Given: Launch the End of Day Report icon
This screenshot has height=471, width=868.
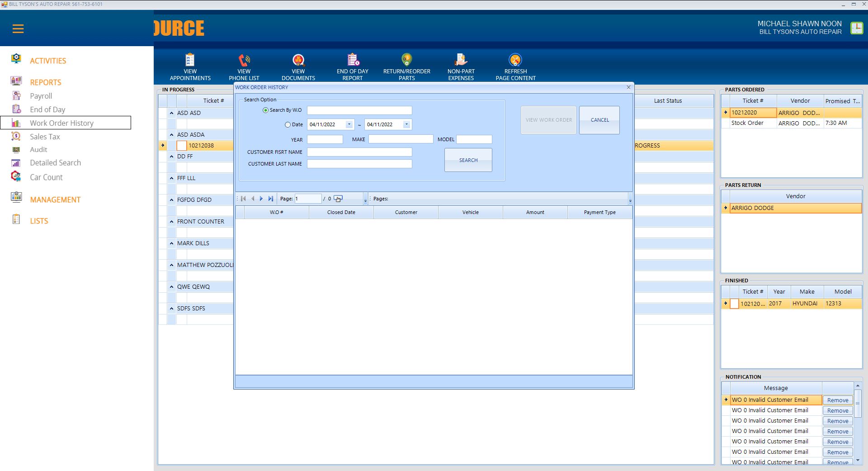Looking at the screenshot, I should (x=353, y=60).
